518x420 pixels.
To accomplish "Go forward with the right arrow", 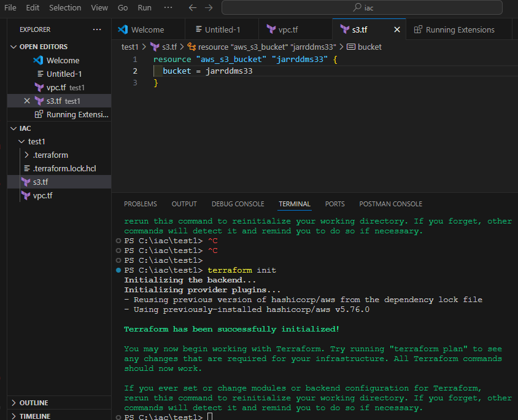I will [209, 7].
